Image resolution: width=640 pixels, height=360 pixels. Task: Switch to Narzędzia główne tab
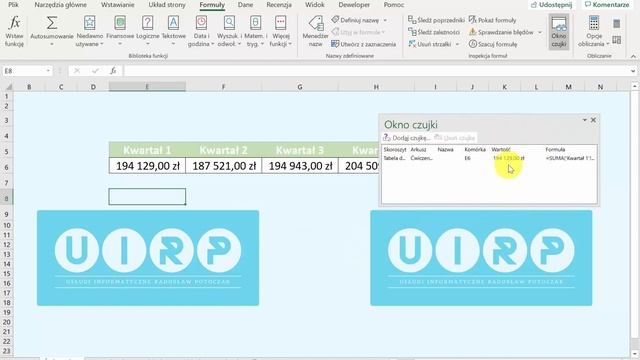click(x=60, y=5)
